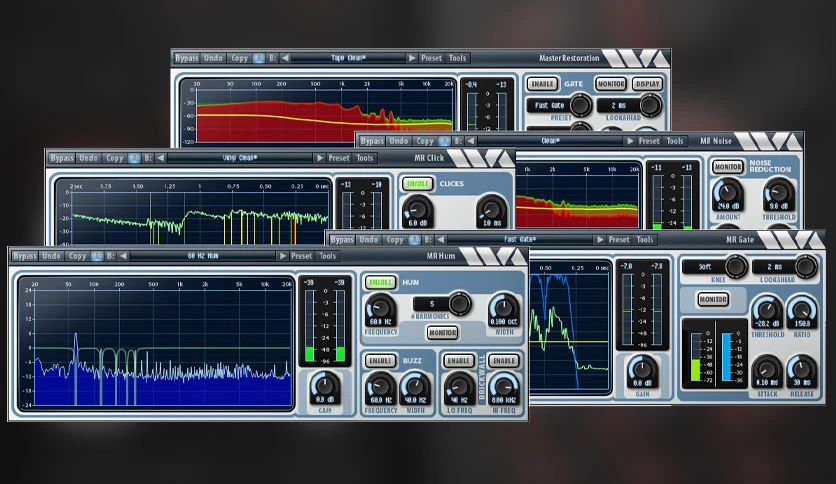The height and width of the screenshot is (484, 836).
Task: Toggle Monitor in the MR Gate window
Action: [x=713, y=299]
